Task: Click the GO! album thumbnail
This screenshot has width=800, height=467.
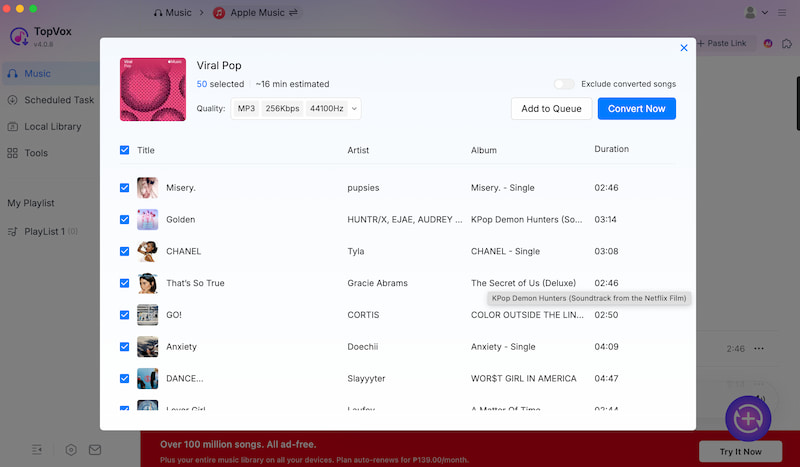Action: point(147,315)
